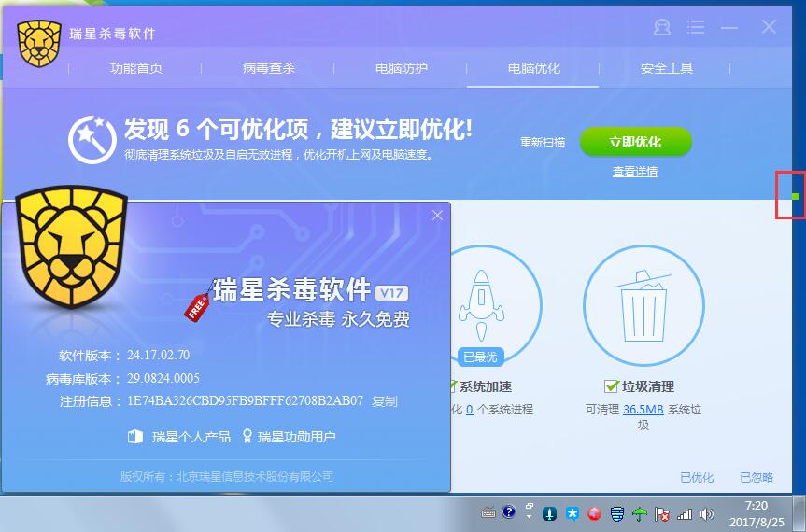
Task: Click the 已最优 status badge
Action: click(x=481, y=357)
